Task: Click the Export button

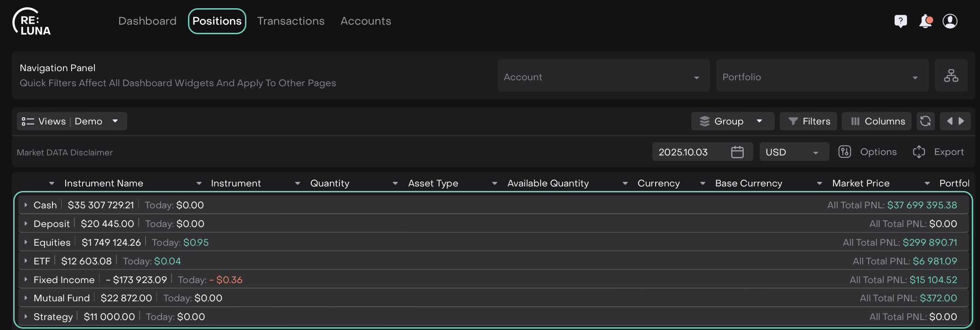Action: pos(938,152)
